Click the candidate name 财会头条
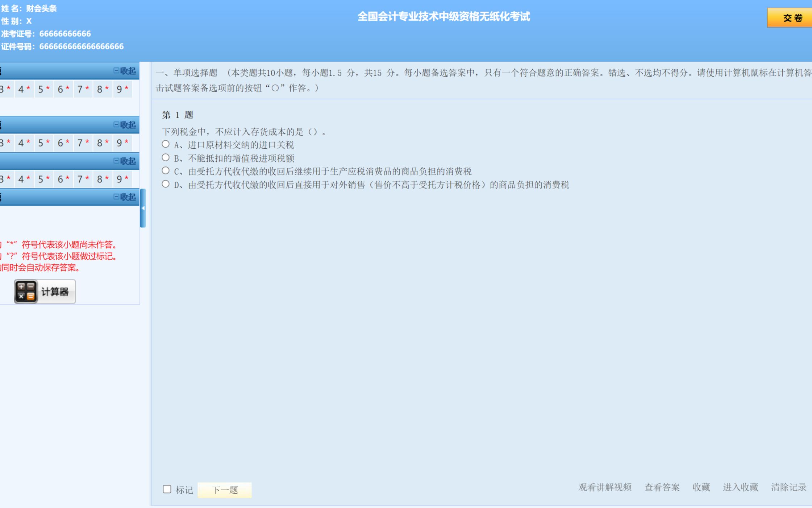The height and width of the screenshot is (508, 812). [x=41, y=8]
